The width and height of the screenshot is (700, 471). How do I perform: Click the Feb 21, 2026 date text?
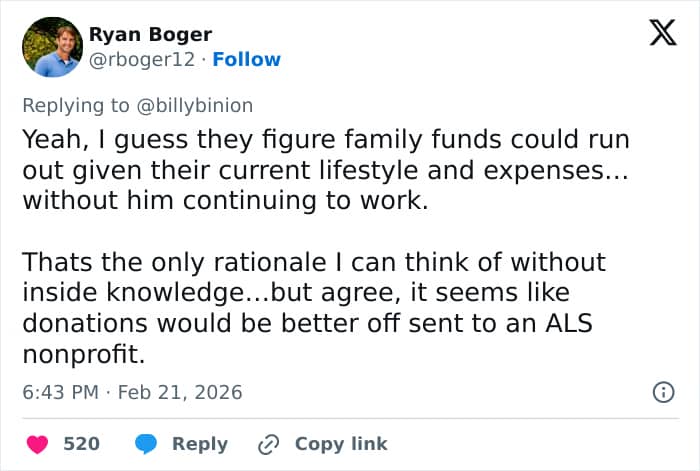[180, 392]
